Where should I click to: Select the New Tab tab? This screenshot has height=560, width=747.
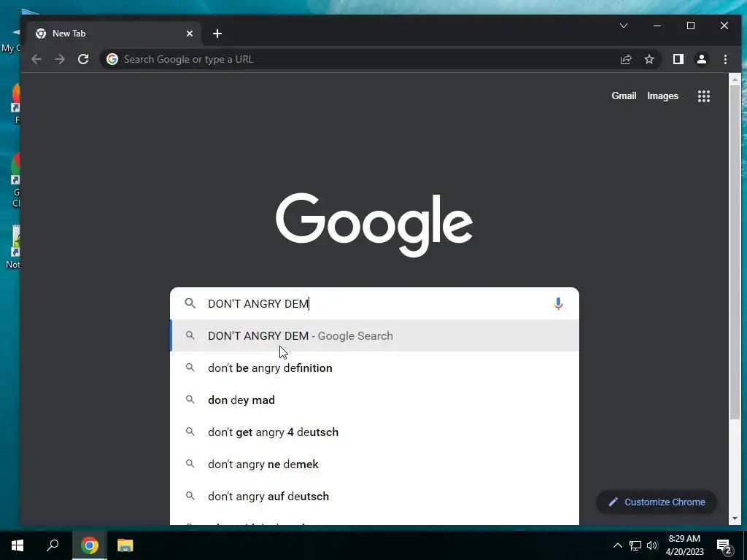[115, 34]
